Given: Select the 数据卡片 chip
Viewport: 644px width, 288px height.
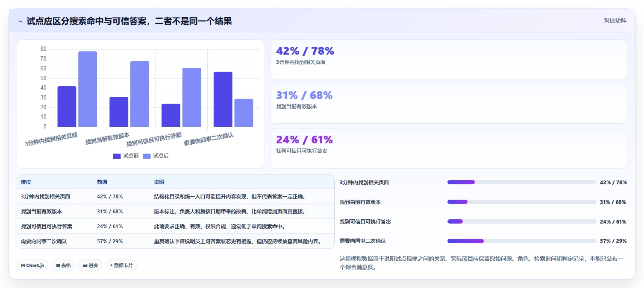Looking at the screenshot, I should coord(121,265).
